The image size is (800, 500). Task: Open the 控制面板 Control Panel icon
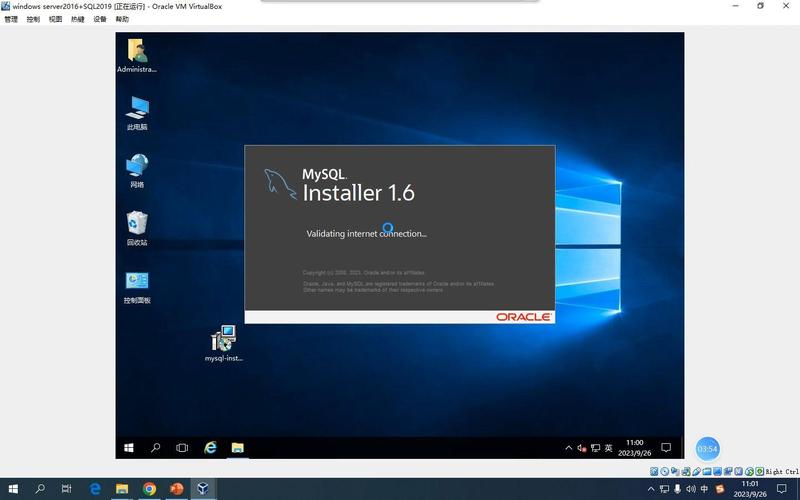[x=137, y=284]
